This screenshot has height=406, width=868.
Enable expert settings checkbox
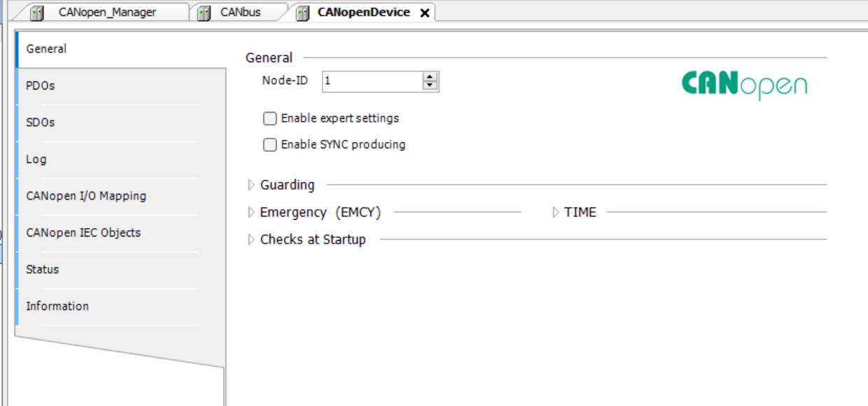click(x=269, y=118)
